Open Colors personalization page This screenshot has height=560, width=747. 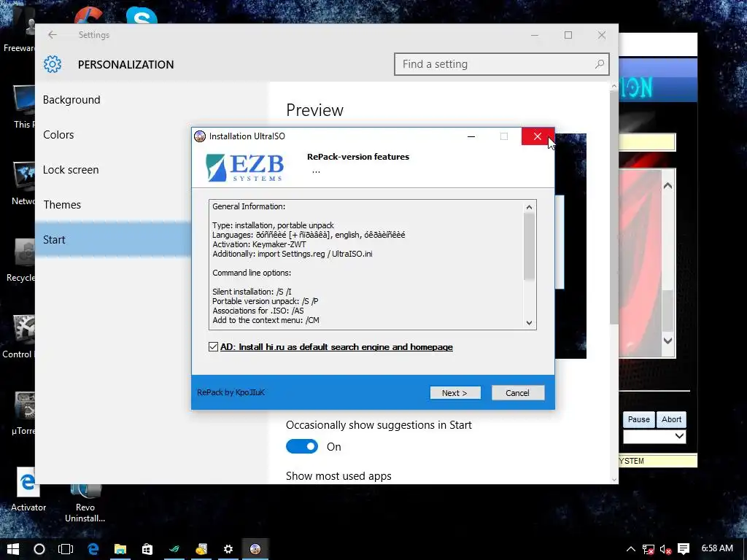(58, 135)
